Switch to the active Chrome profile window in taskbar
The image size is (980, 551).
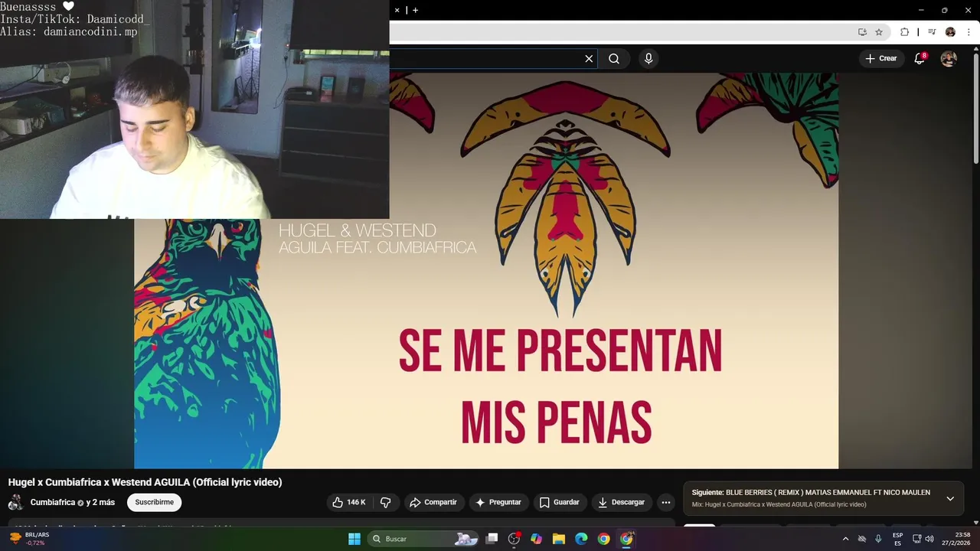[626, 539]
